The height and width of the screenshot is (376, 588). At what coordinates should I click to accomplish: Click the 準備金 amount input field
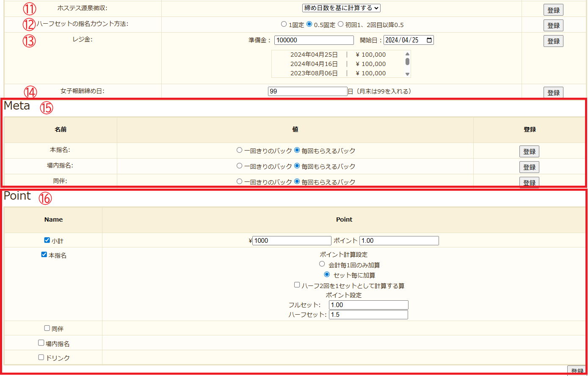click(314, 40)
